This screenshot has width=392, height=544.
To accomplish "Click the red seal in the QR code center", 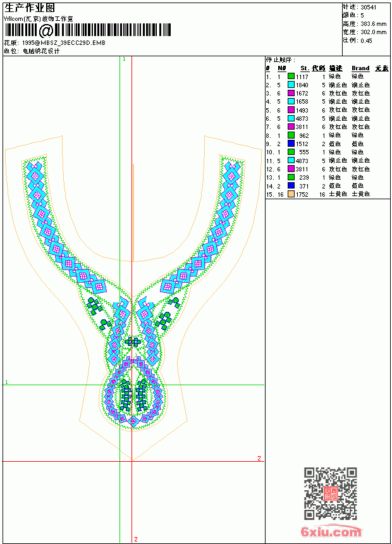I will tap(331, 493).
